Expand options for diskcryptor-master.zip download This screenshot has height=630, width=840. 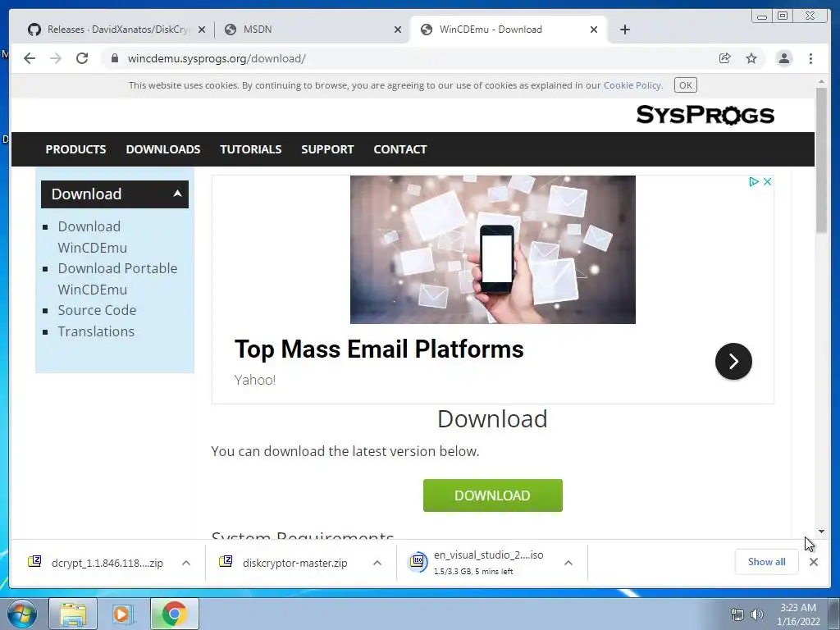pyautogui.click(x=377, y=563)
